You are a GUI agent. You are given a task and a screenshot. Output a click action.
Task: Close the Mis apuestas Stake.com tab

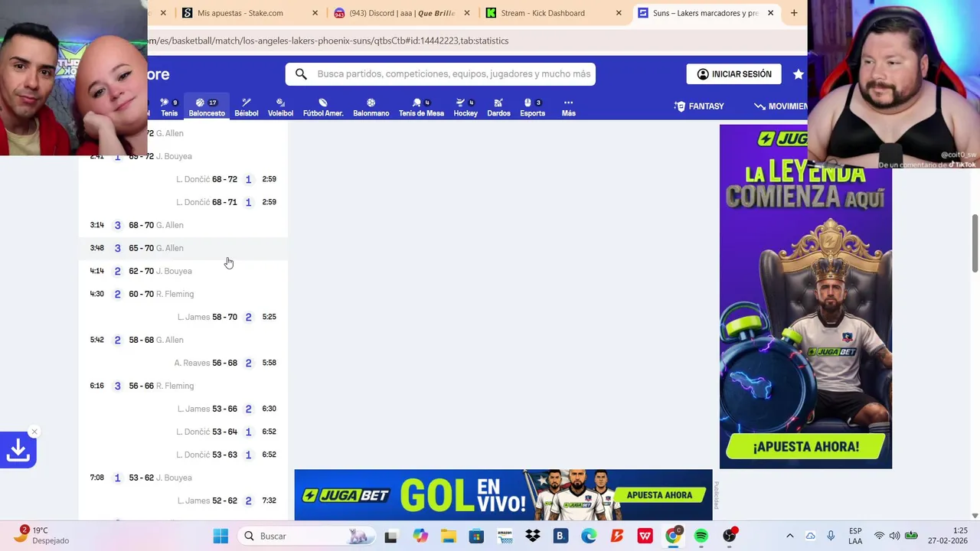[315, 13]
